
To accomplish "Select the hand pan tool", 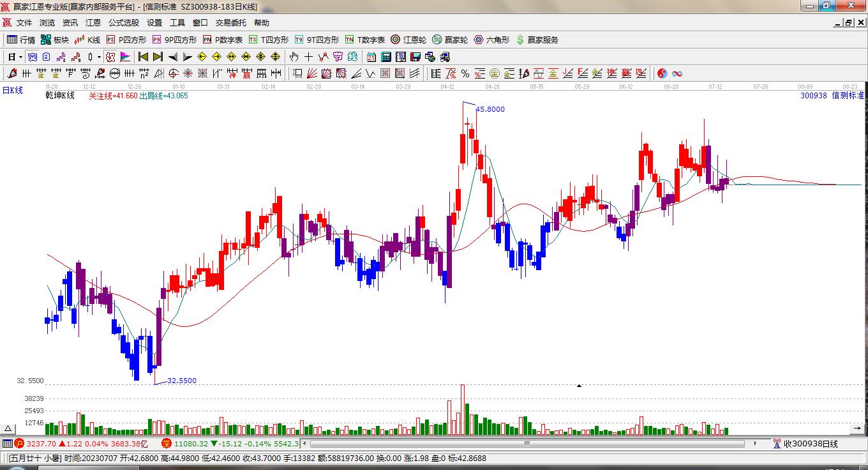I will [x=294, y=57].
